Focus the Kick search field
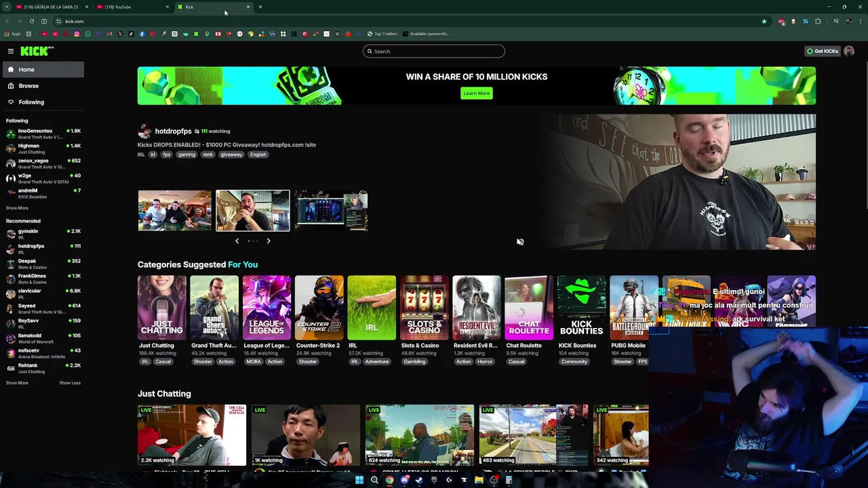This screenshot has width=868, height=488. pyautogui.click(x=434, y=51)
